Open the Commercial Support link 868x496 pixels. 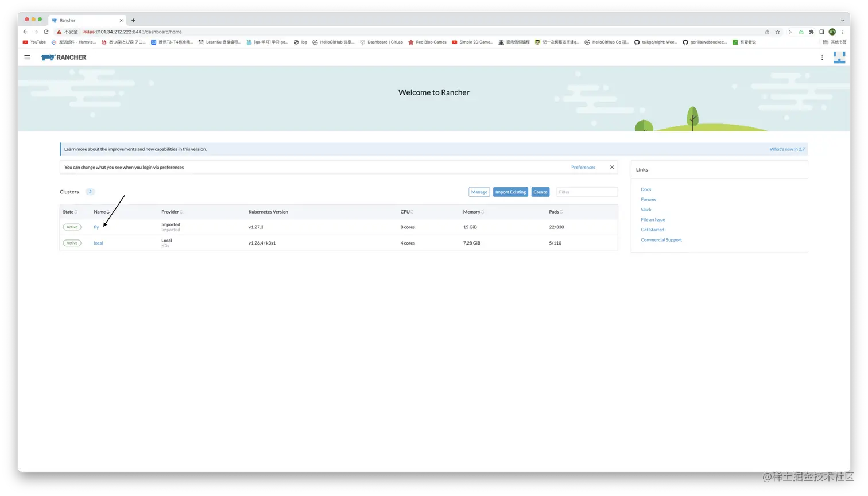[x=661, y=240]
